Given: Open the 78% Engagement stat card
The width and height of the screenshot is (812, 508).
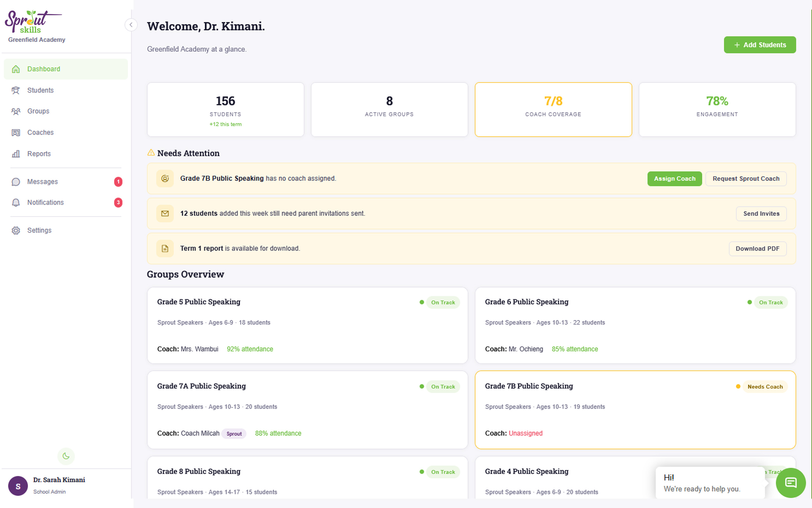Looking at the screenshot, I should click(717, 110).
